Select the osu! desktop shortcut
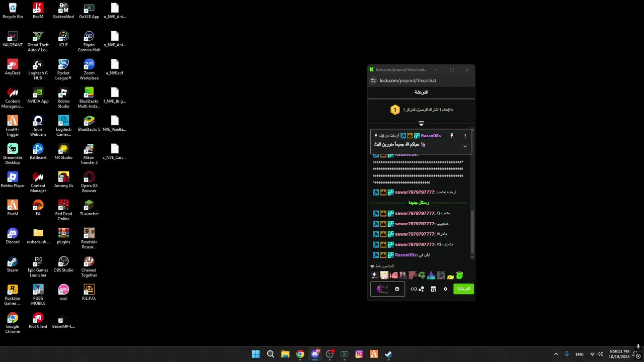The width and height of the screenshot is (644, 362). click(63, 292)
